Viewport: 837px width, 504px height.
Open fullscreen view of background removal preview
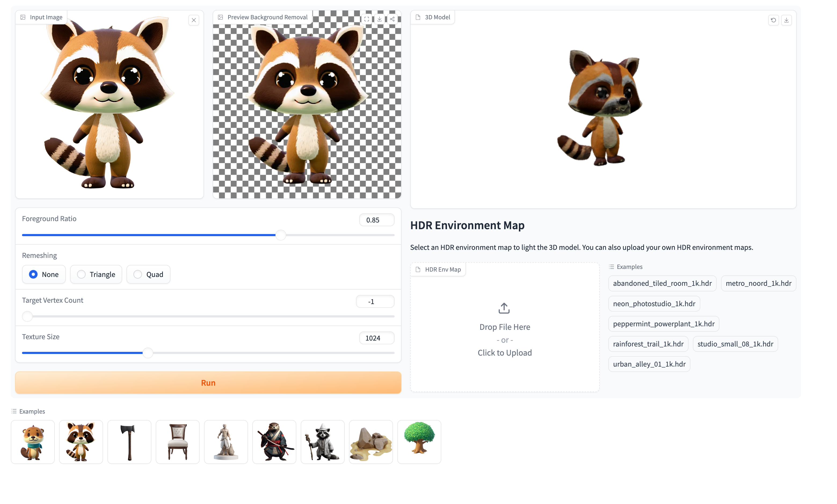click(x=366, y=19)
